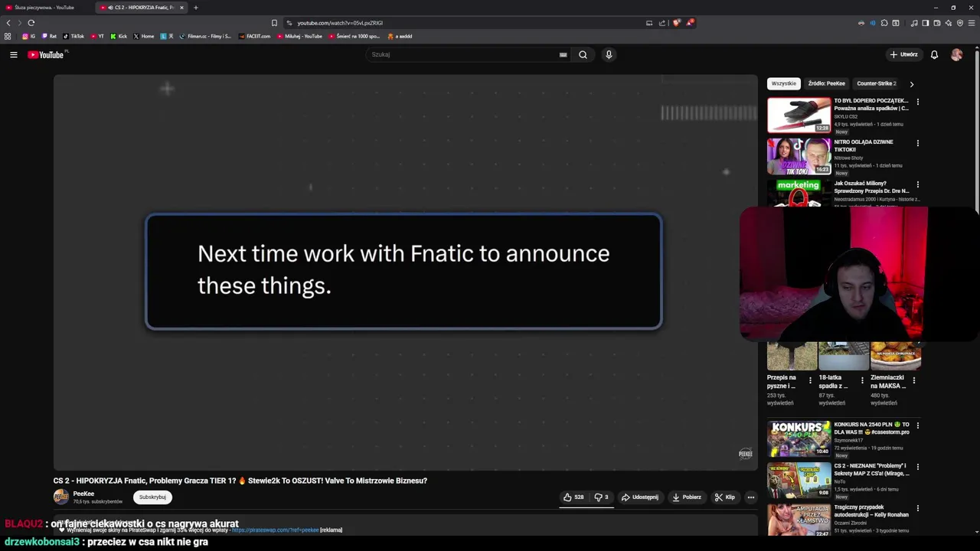This screenshot has width=980, height=551.
Task: Dislike the video with thumbs down
Action: pyautogui.click(x=601, y=497)
